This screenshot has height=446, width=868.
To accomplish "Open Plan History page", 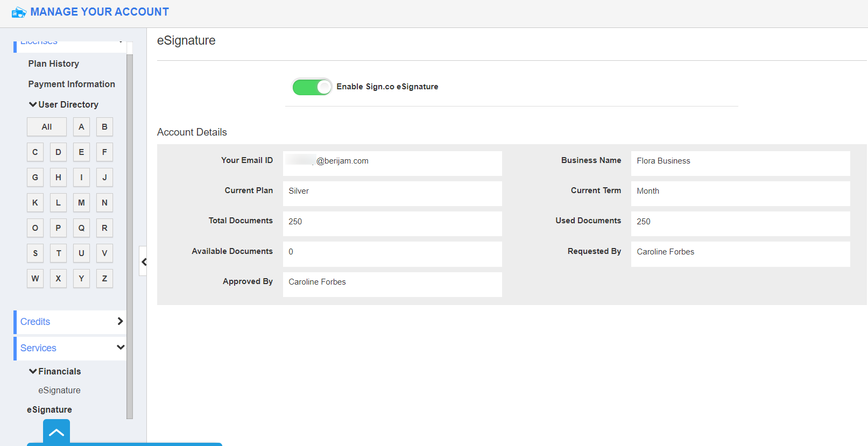I will (54, 63).
